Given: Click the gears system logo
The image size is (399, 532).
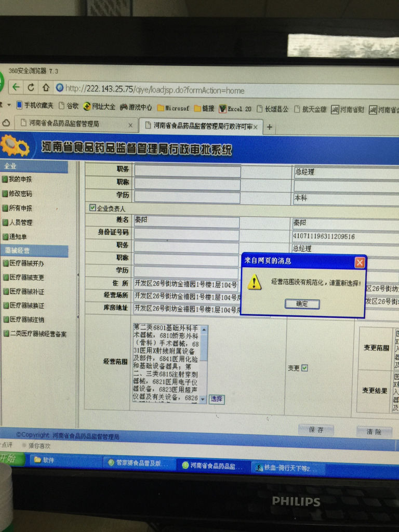Looking at the screenshot, I should 15,145.
